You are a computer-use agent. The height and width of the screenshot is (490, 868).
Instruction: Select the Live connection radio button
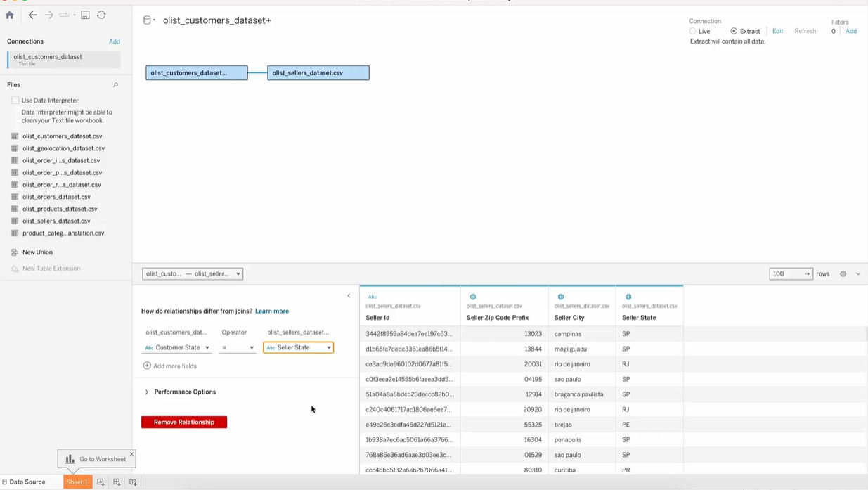(x=692, y=32)
